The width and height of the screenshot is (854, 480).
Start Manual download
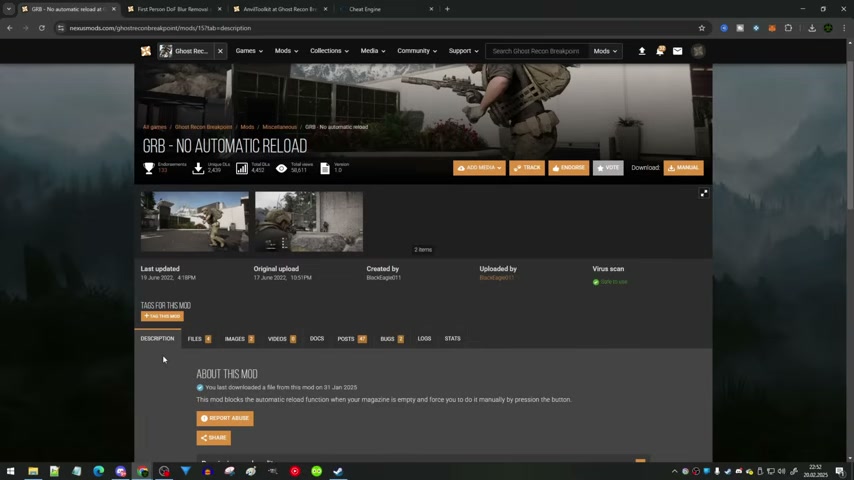684,168
